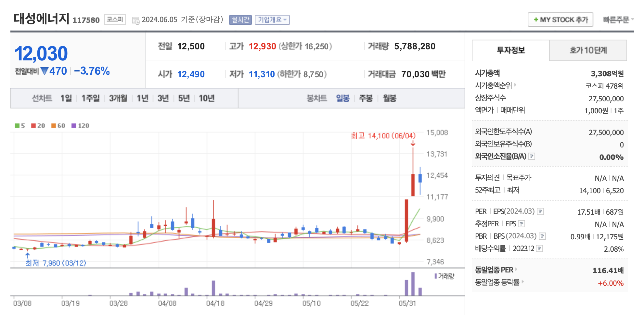This screenshot has width=644, height=315.
Task: Switch to the 호가10단계 tab
Action: [x=588, y=50]
